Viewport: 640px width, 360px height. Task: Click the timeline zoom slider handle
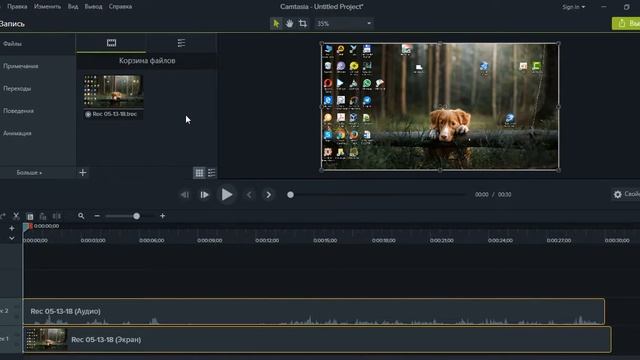pyautogui.click(x=136, y=216)
